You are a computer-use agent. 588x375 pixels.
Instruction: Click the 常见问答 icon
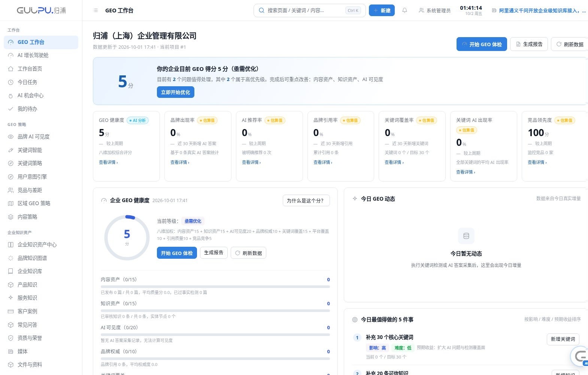tap(10, 325)
